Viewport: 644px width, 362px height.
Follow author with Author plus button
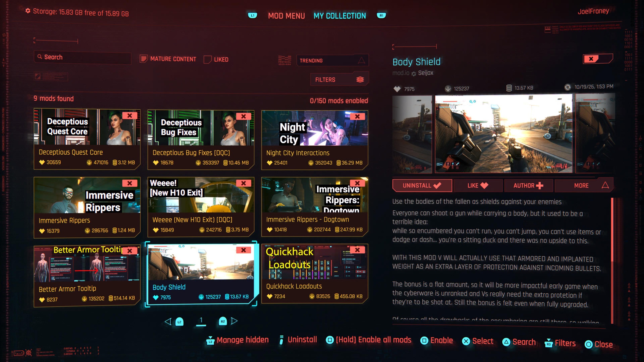tap(528, 186)
